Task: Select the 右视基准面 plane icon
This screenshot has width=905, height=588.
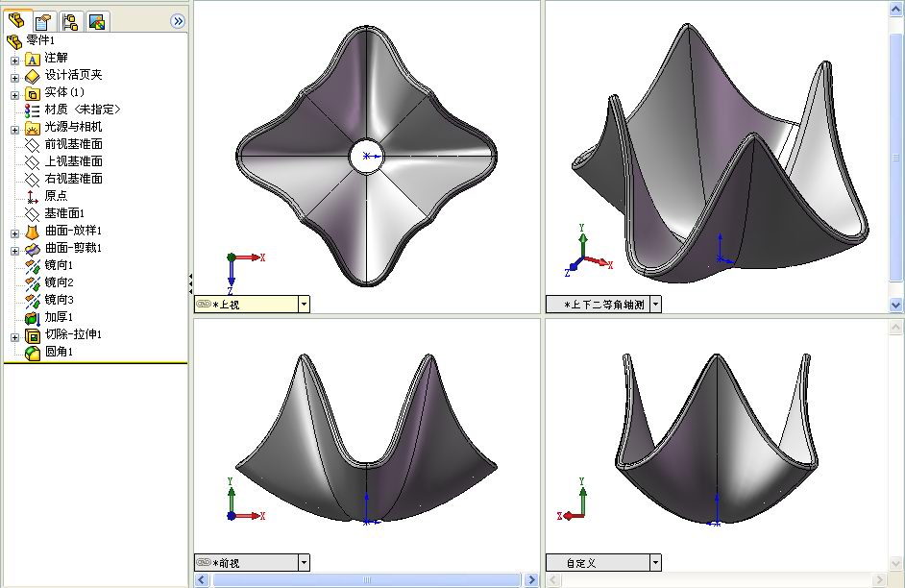Action: (x=33, y=180)
